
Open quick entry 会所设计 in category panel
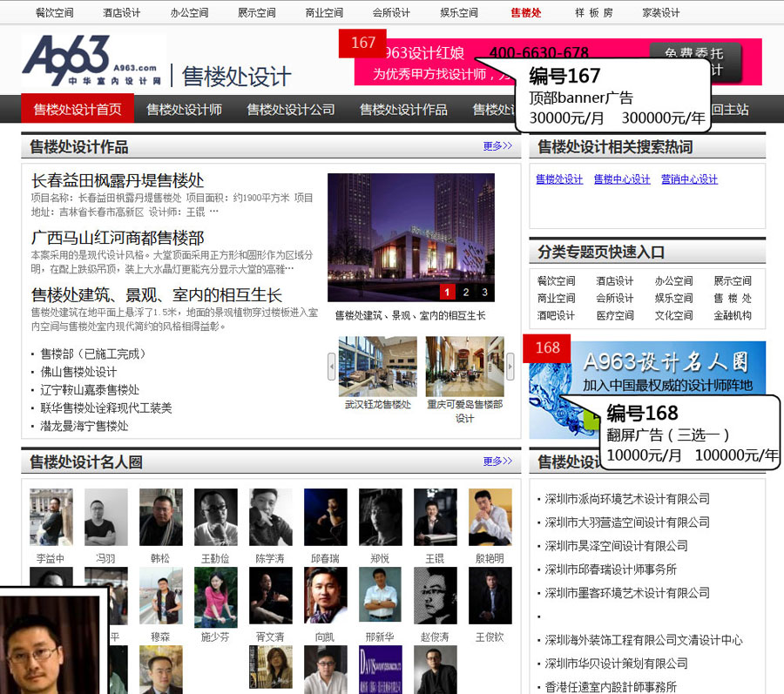pyautogui.click(x=615, y=299)
